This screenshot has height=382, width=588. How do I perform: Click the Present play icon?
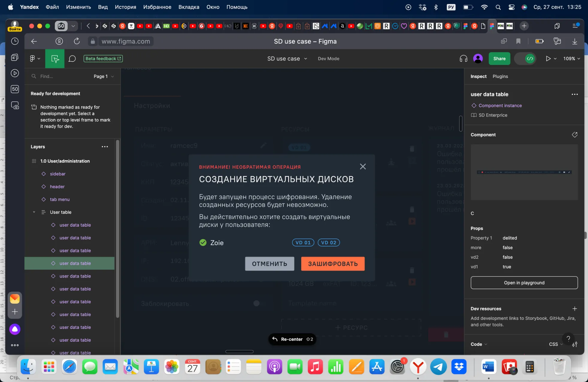(x=548, y=59)
